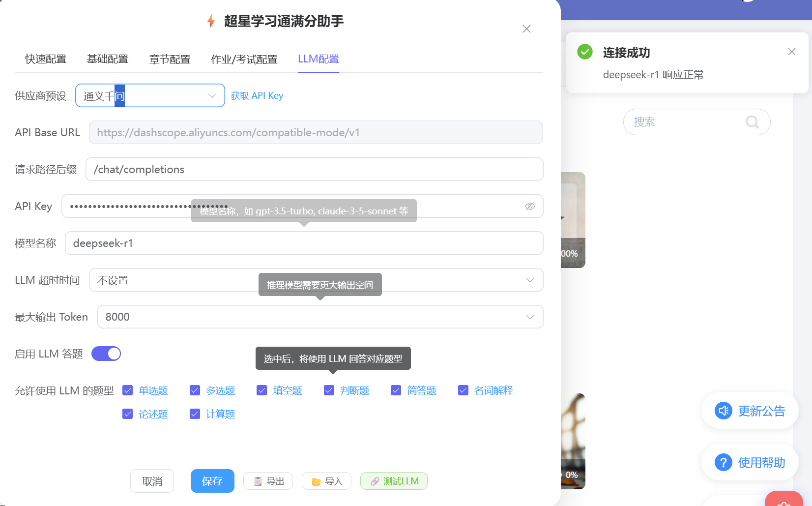This screenshot has height=506, width=812.
Task: Click the 导出 export button
Action: coord(268,481)
